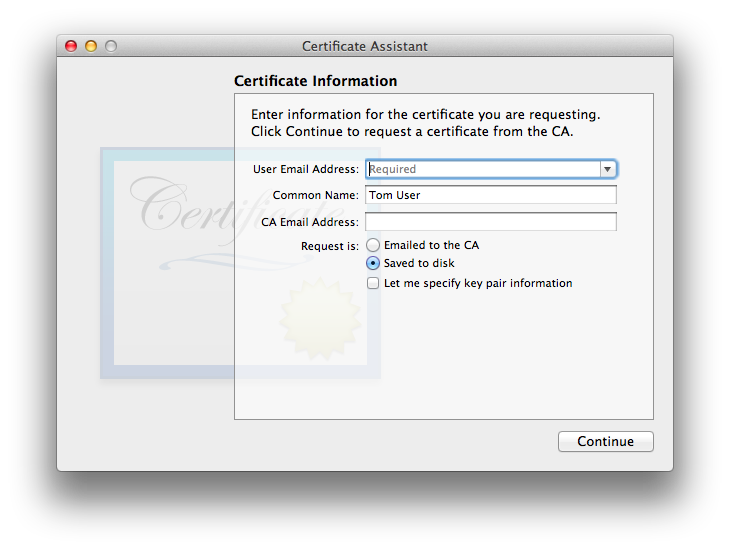Close the Certificate Assistant window

71,46
